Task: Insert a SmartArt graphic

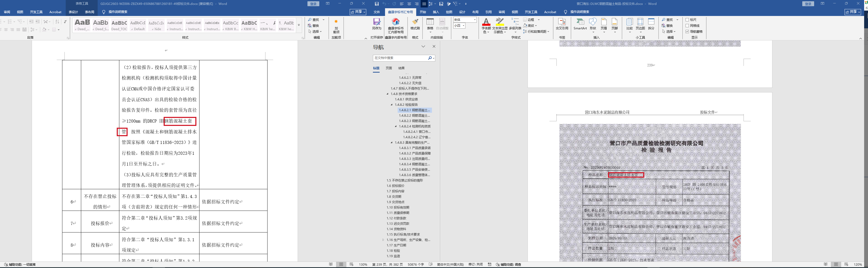Action: (580, 24)
